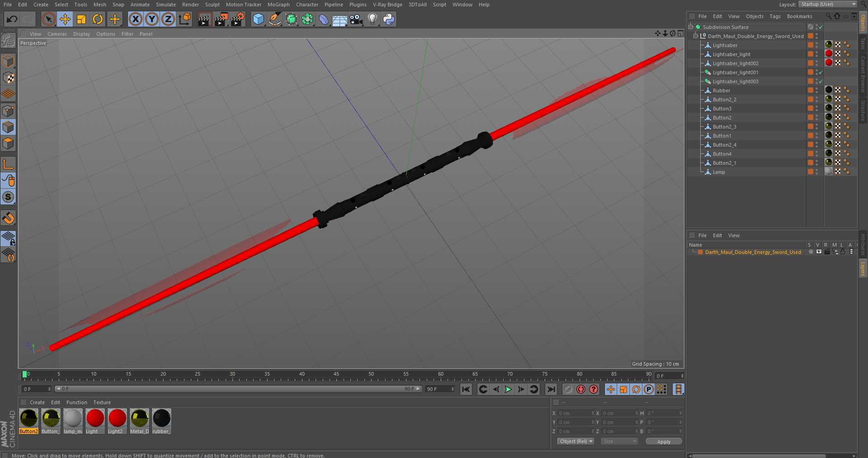This screenshot has width=868, height=458.
Task: Switch to Points mode
Action: 8,111
